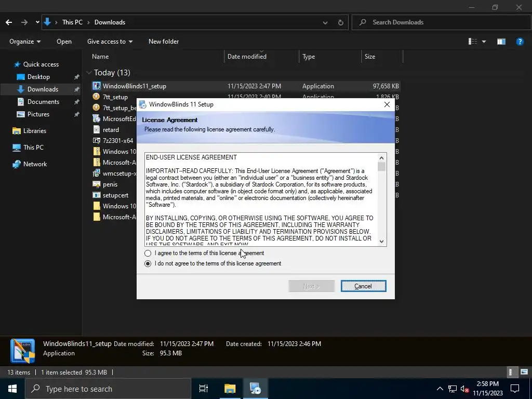Open This PC in the navigation pane
This screenshot has height=399, width=532.
pos(33,147)
